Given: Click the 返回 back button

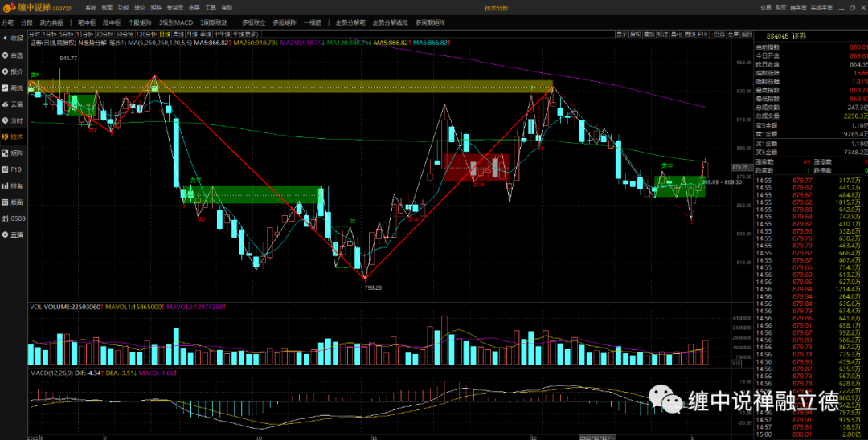Looking at the screenshot, I should (747, 35).
